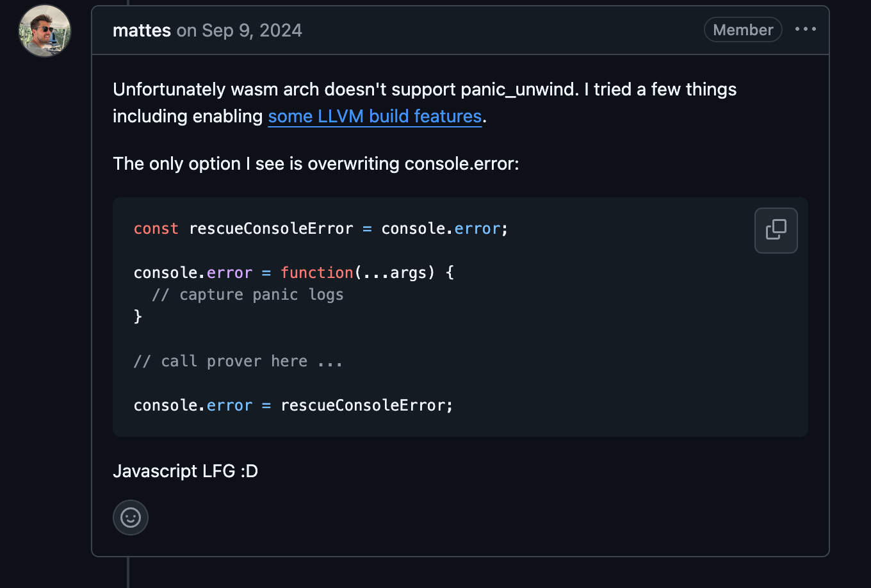Image resolution: width=871 pixels, height=588 pixels.
Task: Click the "function" keyword in the code block
Action: point(316,272)
